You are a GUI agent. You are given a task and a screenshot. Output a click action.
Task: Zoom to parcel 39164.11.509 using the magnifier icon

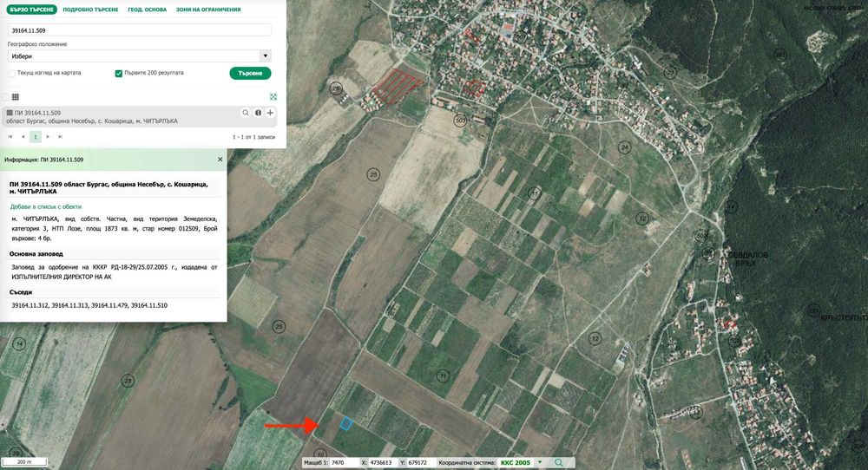click(x=246, y=113)
